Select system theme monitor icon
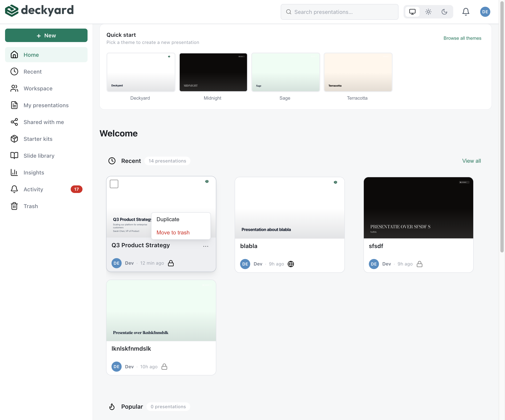505x420 pixels. tap(412, 12)
